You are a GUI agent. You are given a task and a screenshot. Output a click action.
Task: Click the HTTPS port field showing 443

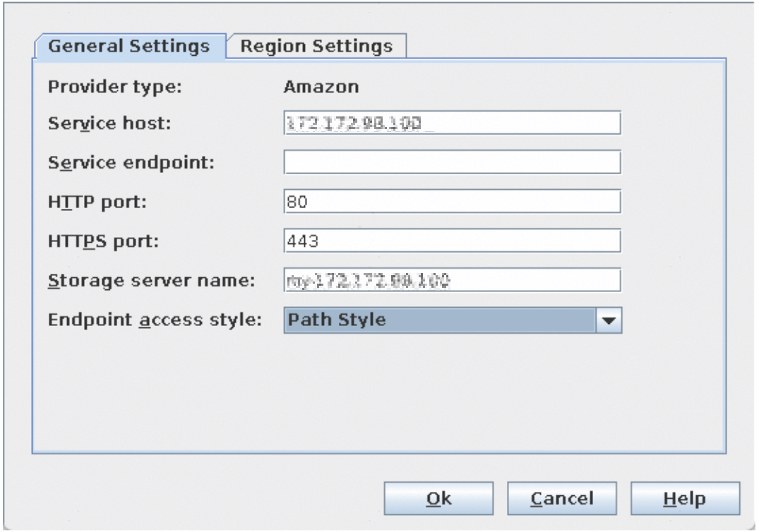point(452,241)
